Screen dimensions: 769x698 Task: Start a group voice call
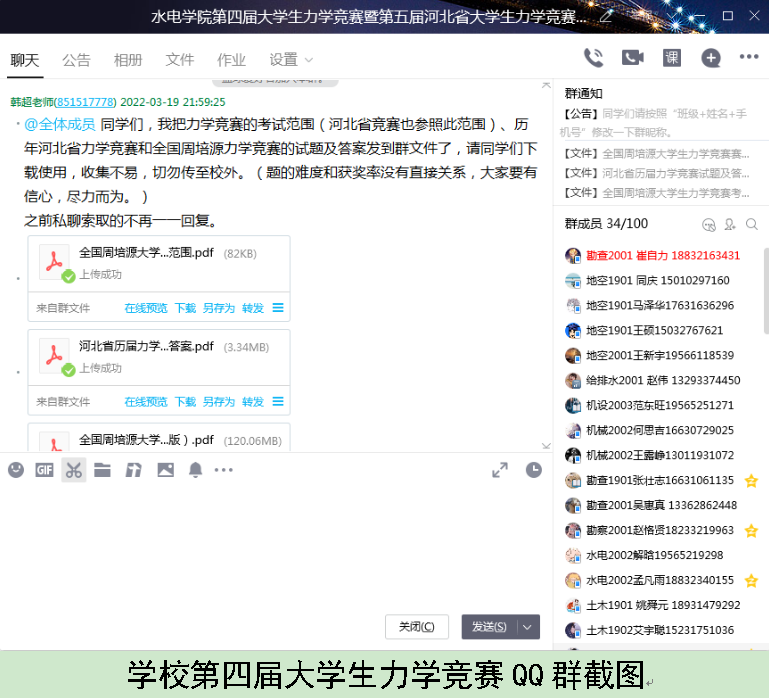coord(594,58)
